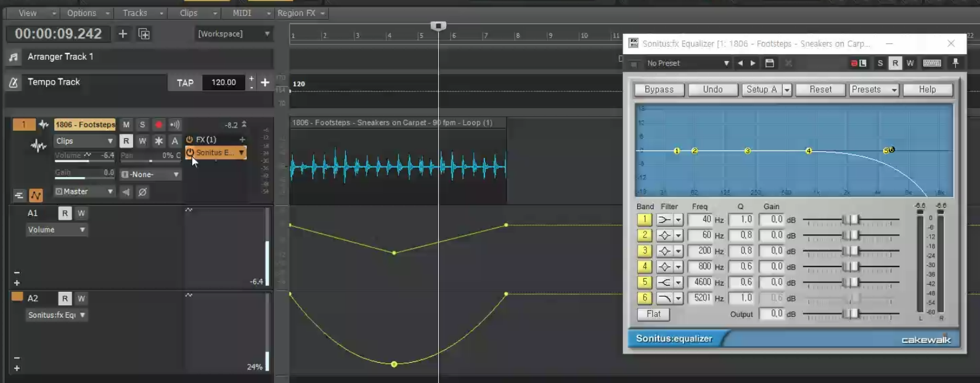Click the Reset button in equalizer

pos(820,90)
